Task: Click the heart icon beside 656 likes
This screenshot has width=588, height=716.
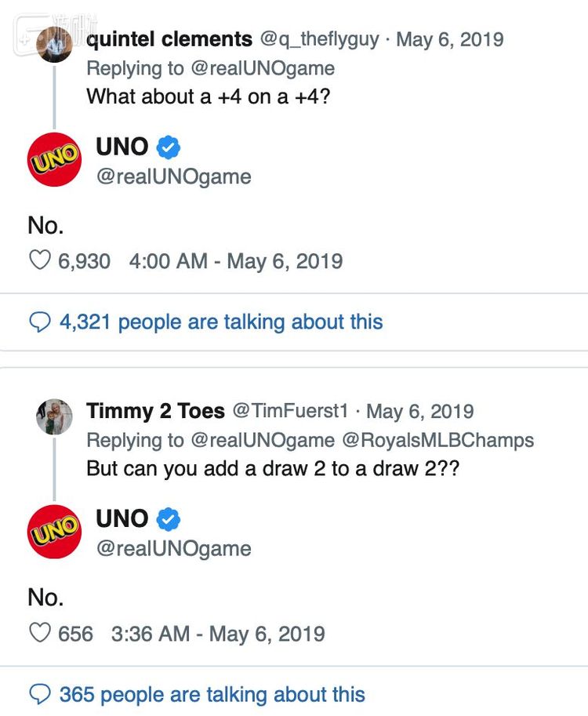Action: pos(39,633)
